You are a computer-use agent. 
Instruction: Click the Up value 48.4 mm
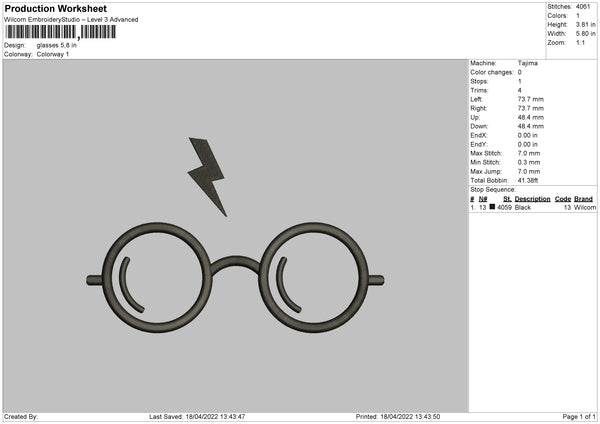530,117
